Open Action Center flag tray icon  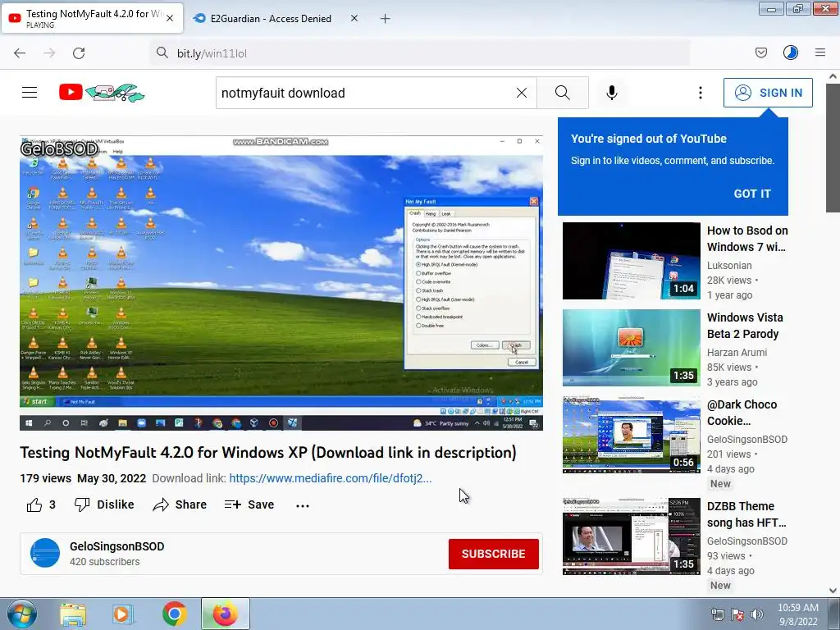(737, 614)
